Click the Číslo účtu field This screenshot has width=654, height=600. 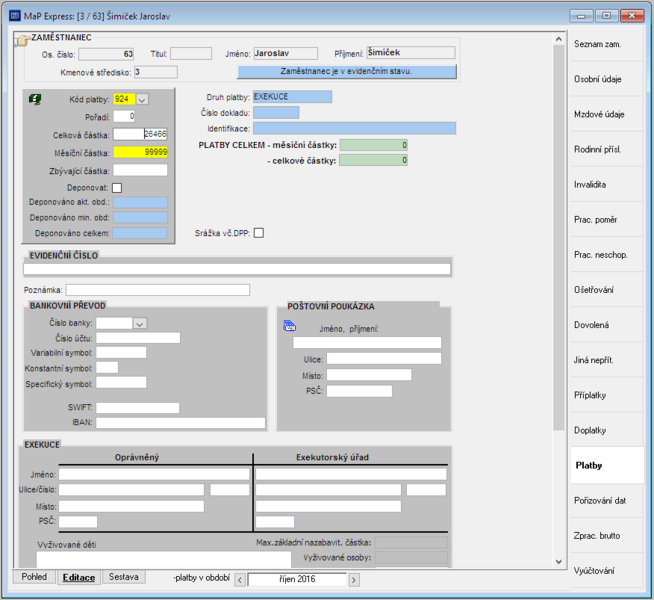(138, 338)
